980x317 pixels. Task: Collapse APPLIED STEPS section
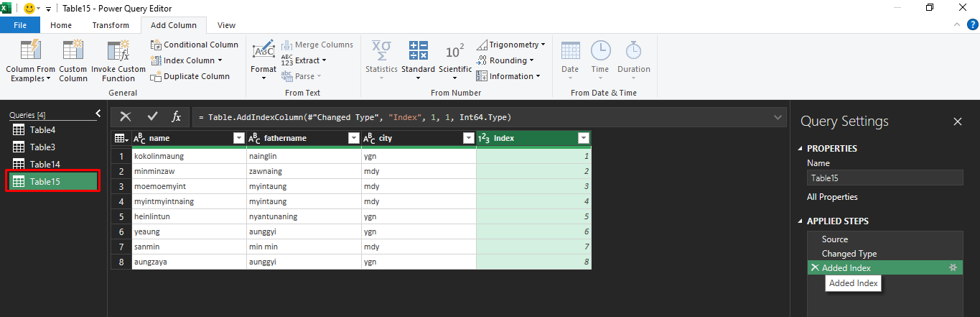[x=801, y=221]
